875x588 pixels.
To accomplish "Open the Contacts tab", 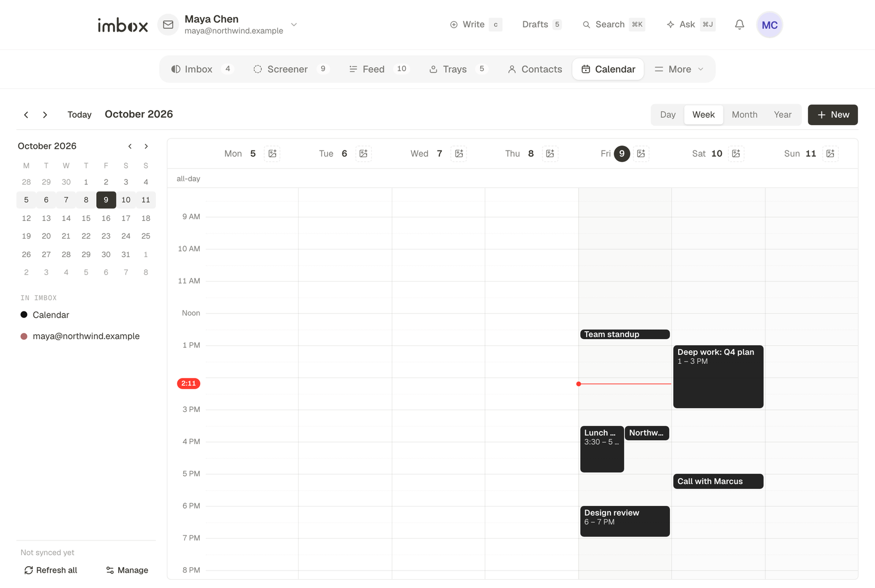I will click(x=535, y=69).
